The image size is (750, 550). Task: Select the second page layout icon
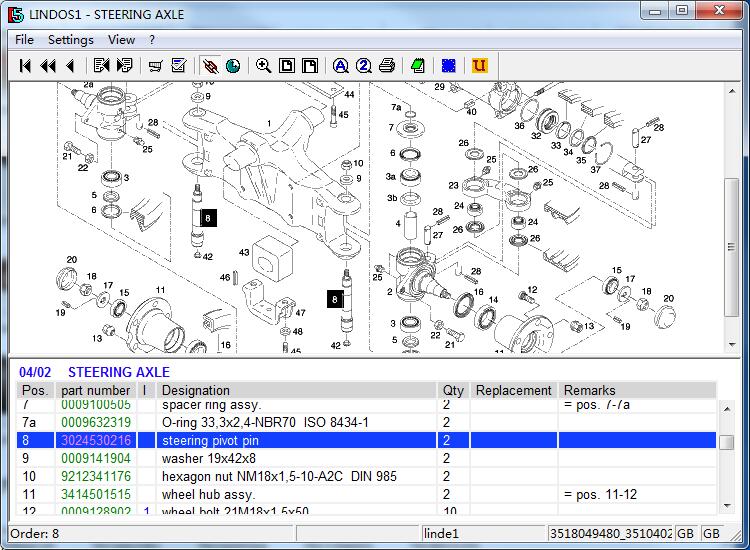(310, 66)
